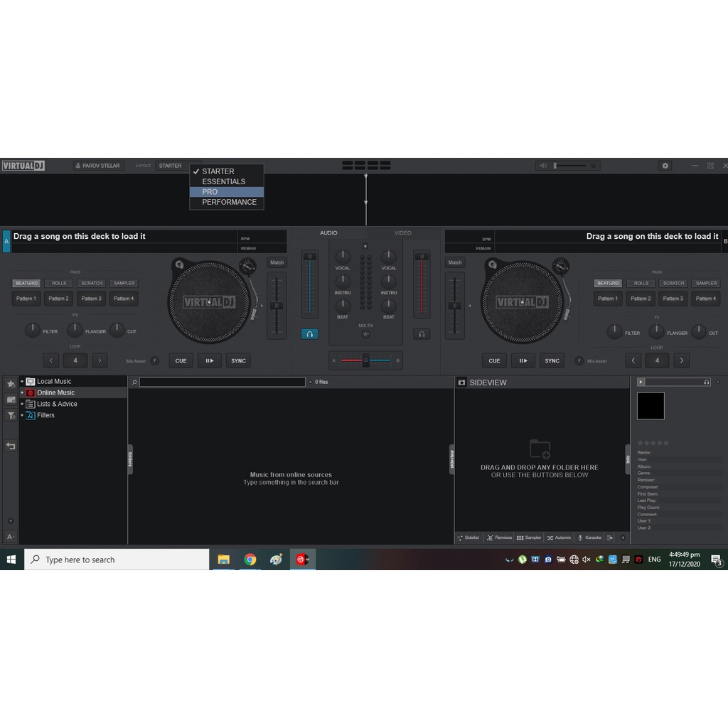This screenshot has height=728, width=728.
Task: Toggle headphone cue on left deck
Action: click(309, 333)
